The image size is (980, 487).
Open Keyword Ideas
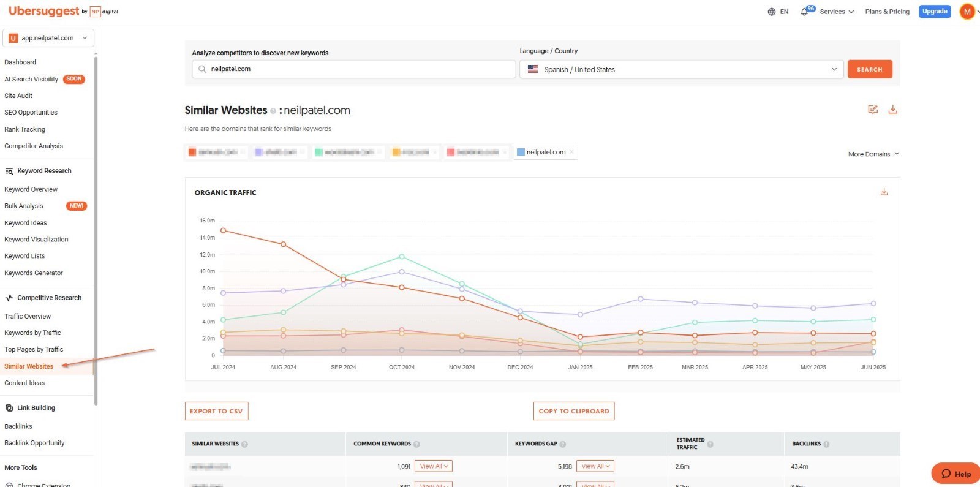pyautogui.click(x=26, y=223)
